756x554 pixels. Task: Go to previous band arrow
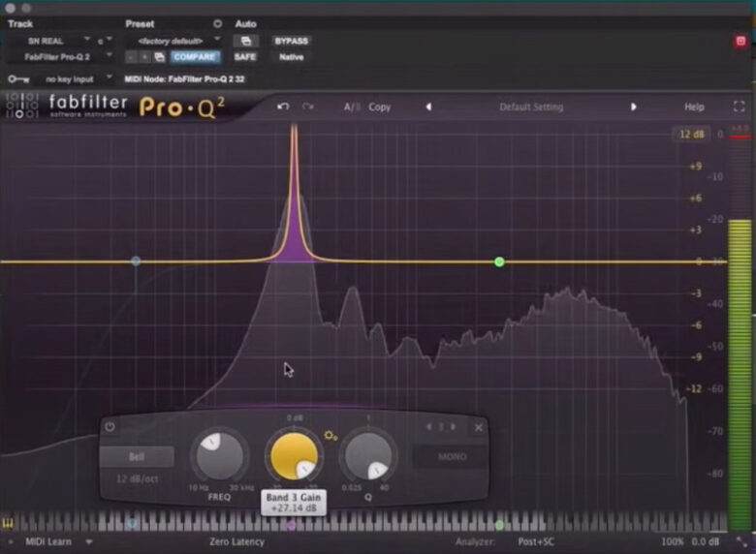tap(428, 427)
